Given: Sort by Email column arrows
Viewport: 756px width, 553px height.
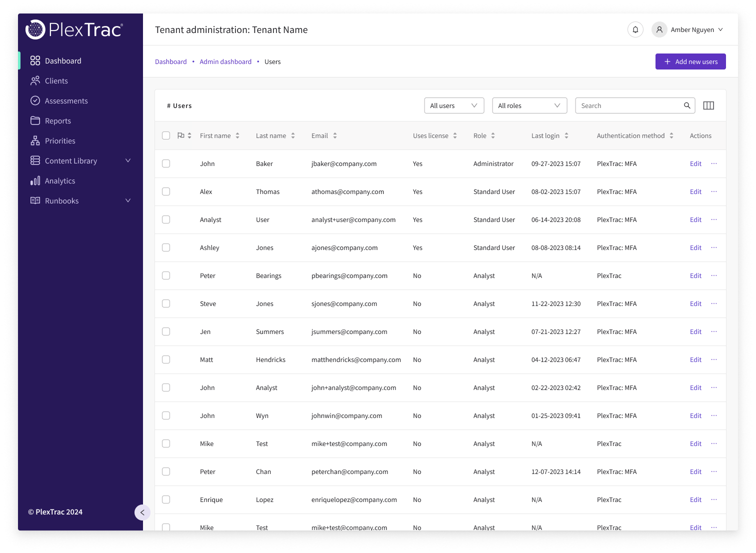Looking at the screenshot, I should click(335, 135).
